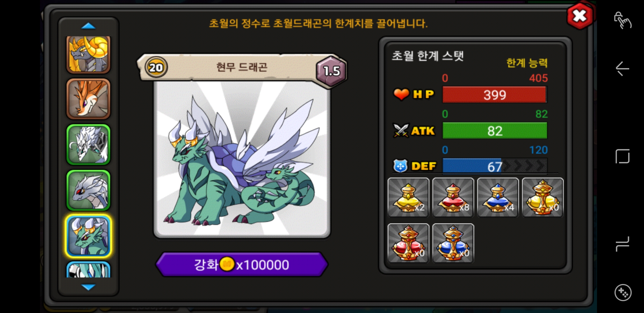Choose the highlighted green turtle dragon thumbnail
This screenshot has height=313, width=644.
(88, 236)
